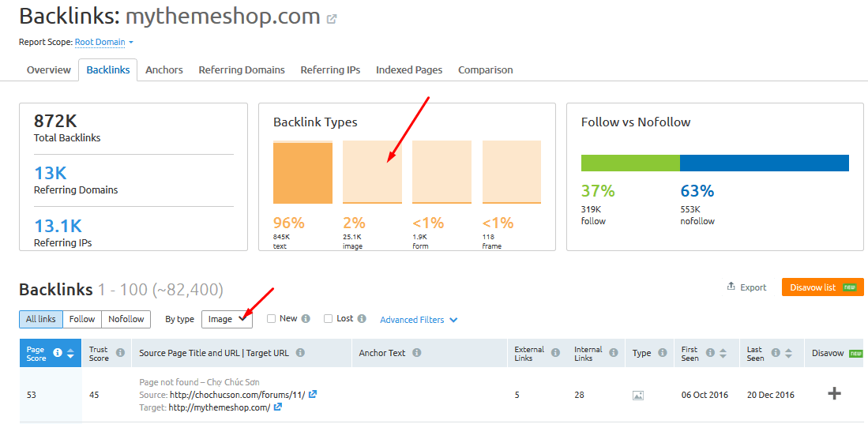The image size is (868, 424).
Task: Click info icon beside External Links
Action: click(555, 353)
